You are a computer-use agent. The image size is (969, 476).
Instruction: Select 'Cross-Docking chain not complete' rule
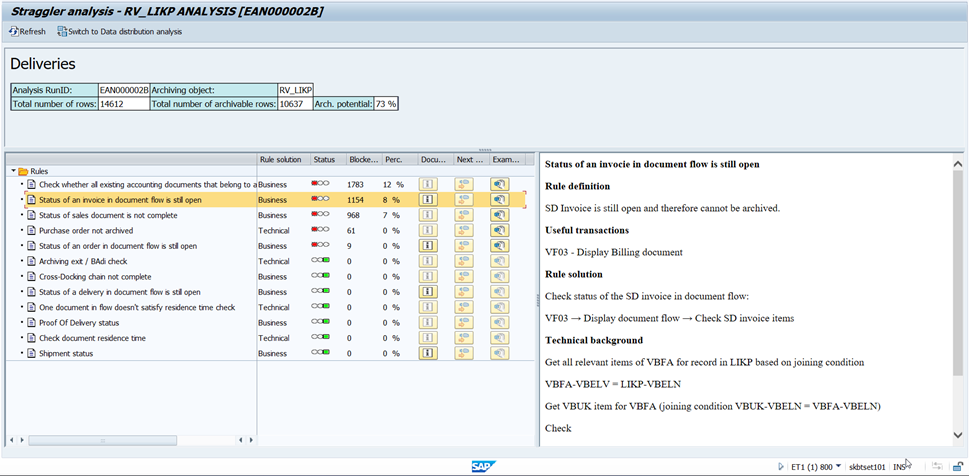click(95, 276)
